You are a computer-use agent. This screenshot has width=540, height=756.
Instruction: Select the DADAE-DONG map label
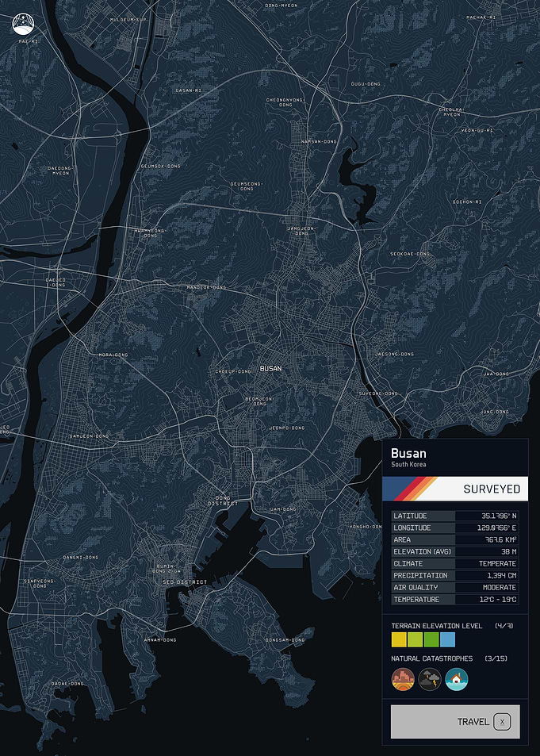(x=67, y=683)
